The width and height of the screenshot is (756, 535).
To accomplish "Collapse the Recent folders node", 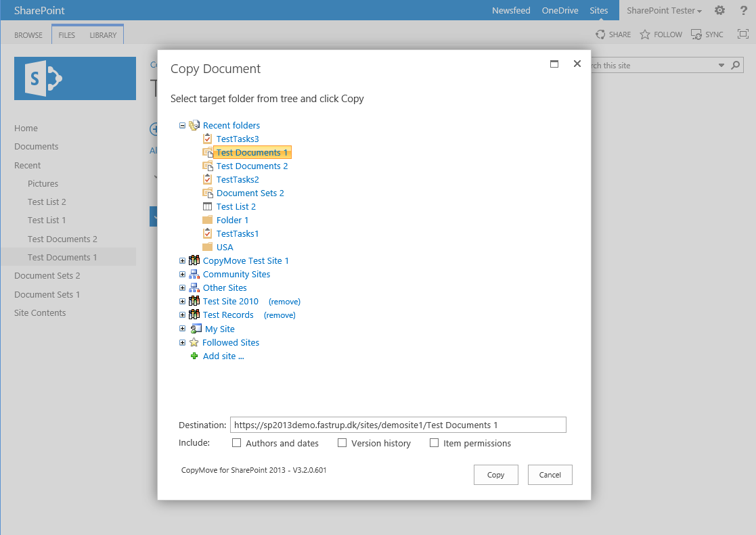I will coord(182,125).
